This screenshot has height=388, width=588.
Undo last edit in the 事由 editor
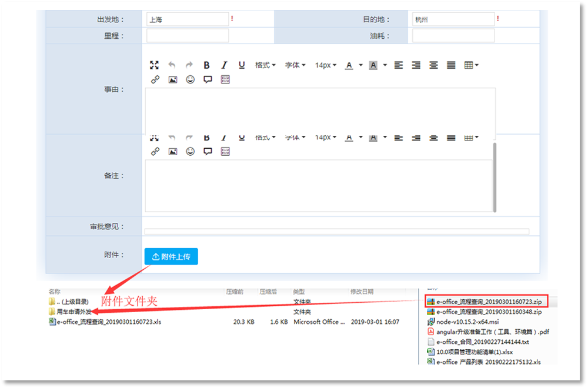click(172, 65)
